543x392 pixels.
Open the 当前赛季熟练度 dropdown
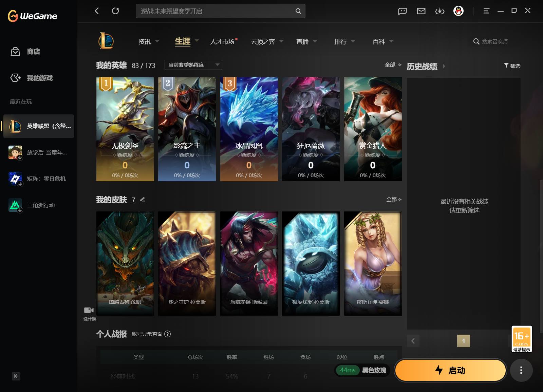tap(193, 65)
